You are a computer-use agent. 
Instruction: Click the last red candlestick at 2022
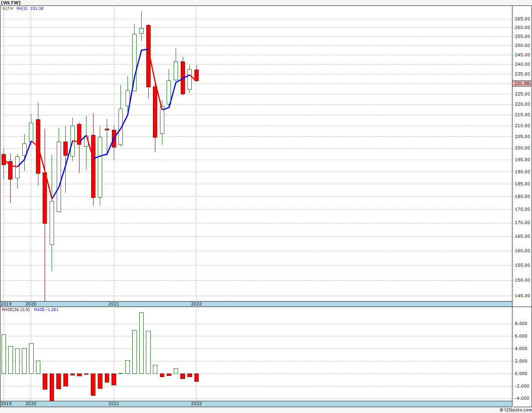coord(196,75)
